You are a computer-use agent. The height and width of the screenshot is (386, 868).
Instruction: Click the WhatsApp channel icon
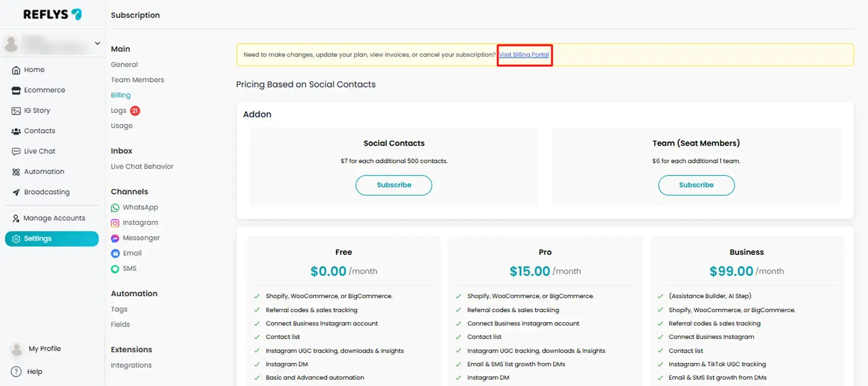click(115, 208)
